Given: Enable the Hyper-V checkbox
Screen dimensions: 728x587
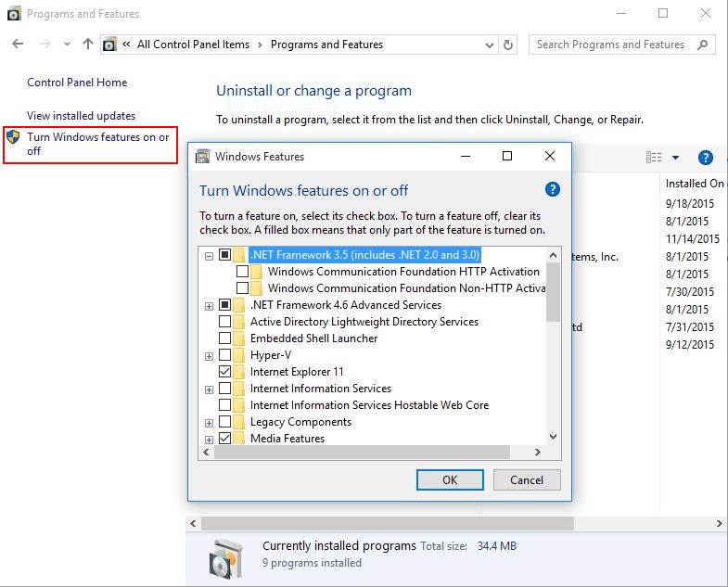Looking at the screenshot, I should click(x=224, y=355).
